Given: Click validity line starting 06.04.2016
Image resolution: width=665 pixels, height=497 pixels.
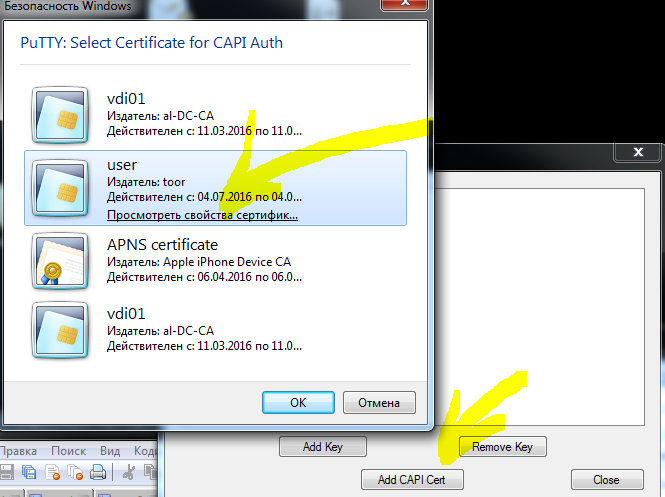Looking at the screenshot, I should (204, 277).
